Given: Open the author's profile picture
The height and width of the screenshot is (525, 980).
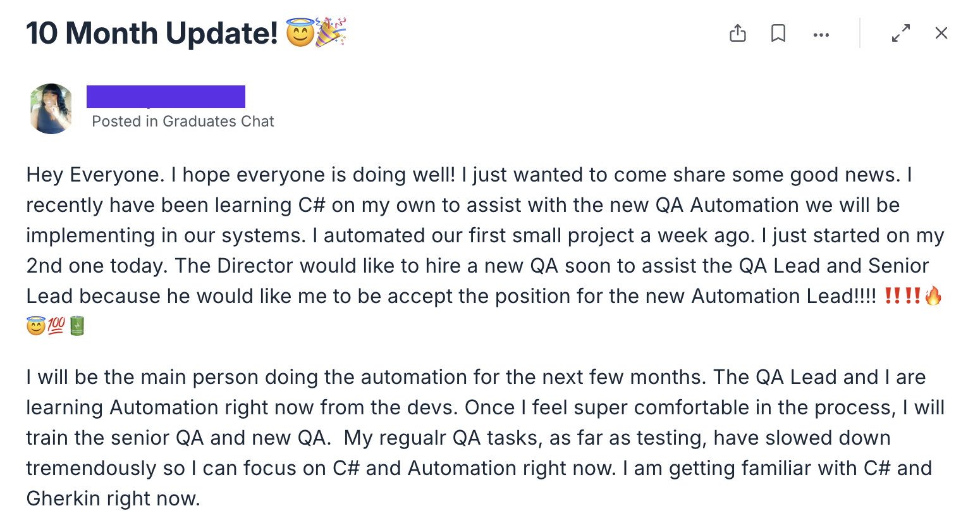Looking at the screenshot, I should click(x=52, y=109).
